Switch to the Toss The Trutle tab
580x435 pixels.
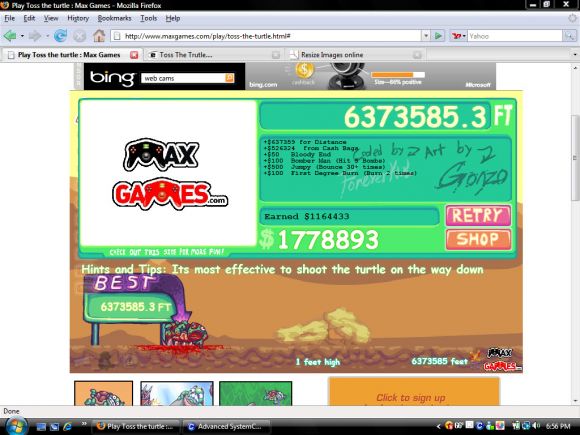(213, 55)
